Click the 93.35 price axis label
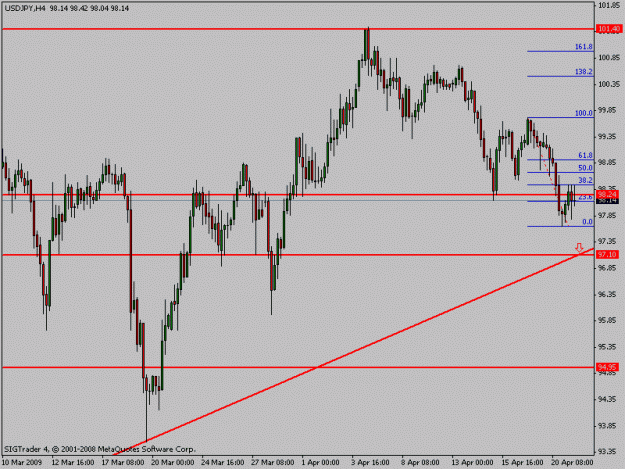 pos(608,452)
